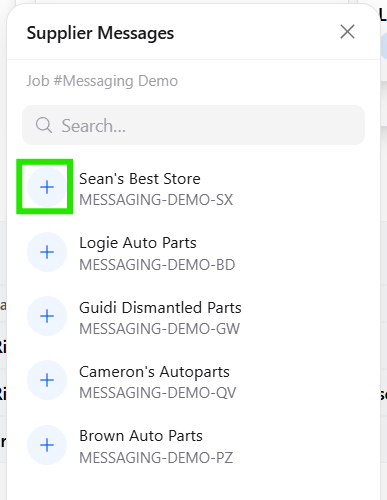387x500 pixels.
Task: Click the MESSAGING-DEMO-BD code
Action: [x=157, y=265]
